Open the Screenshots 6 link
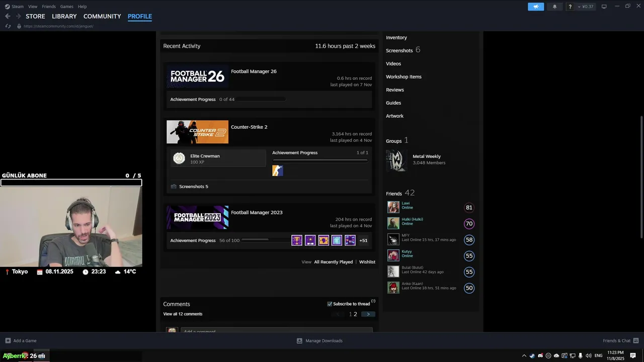The height and width of the screenshot is (362, 644). pyautogui.click(x=403, y=50)
